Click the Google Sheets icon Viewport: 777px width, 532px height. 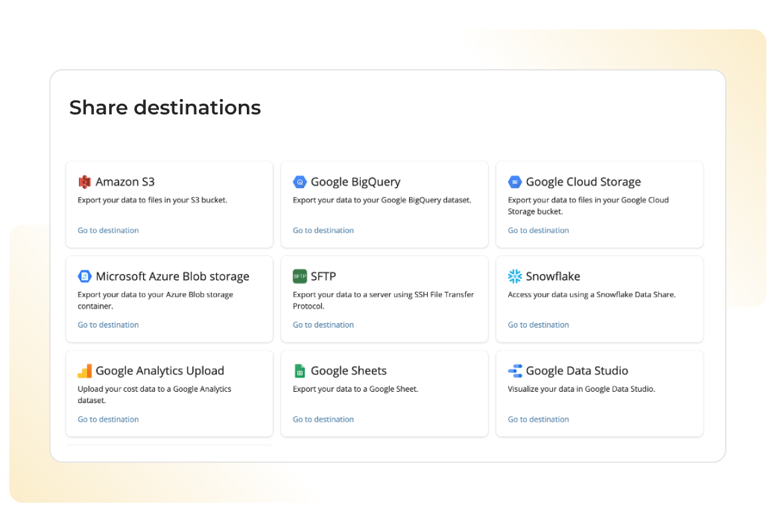(x=300, y=371)
